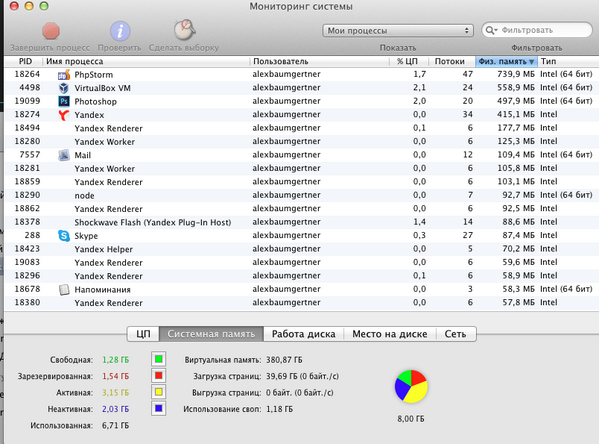This screenshot has height=444, width=599.
Task: Click the 6,71 ГБ used memory value
Action: (115, 426)
